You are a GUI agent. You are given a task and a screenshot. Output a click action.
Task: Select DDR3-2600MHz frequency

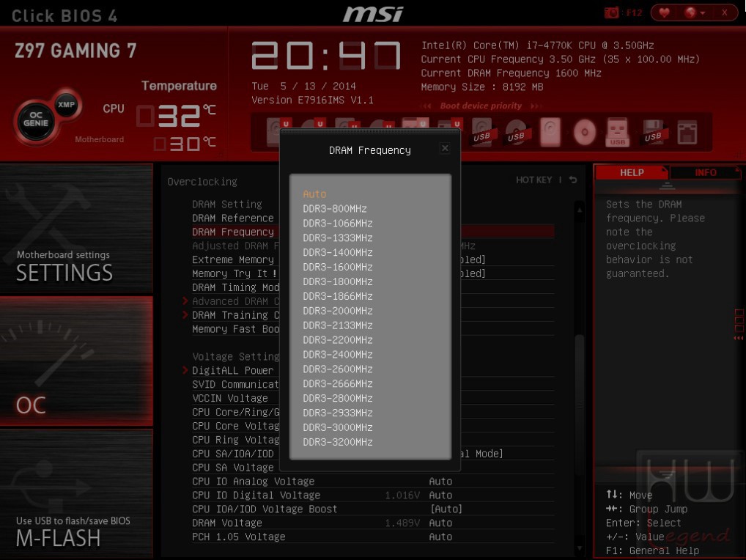click(x=337, y=369)
